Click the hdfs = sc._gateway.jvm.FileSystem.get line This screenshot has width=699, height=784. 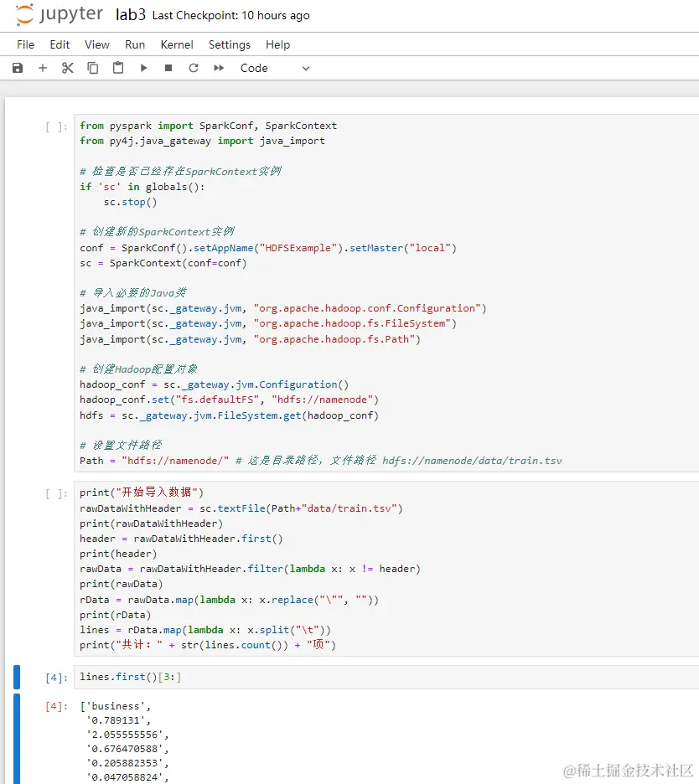229,415
